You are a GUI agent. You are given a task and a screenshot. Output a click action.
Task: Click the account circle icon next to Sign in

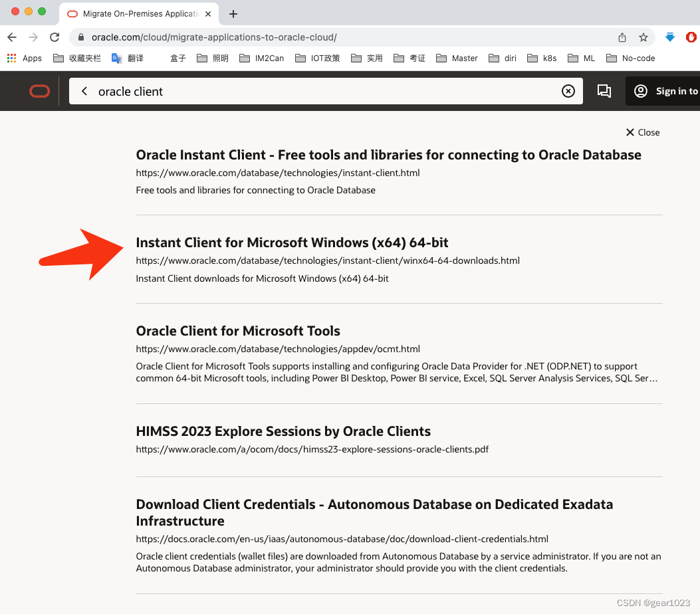640,91
